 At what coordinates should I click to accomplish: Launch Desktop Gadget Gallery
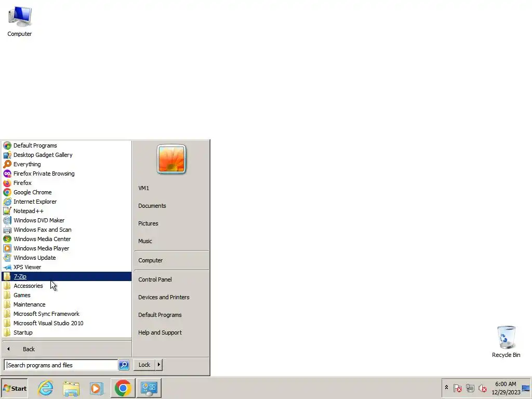tap(66, 155)
